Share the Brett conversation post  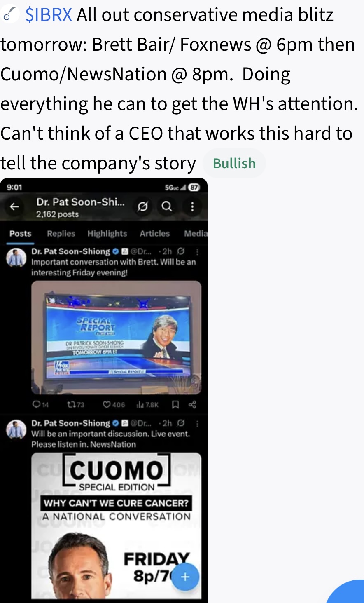point(192,405)
